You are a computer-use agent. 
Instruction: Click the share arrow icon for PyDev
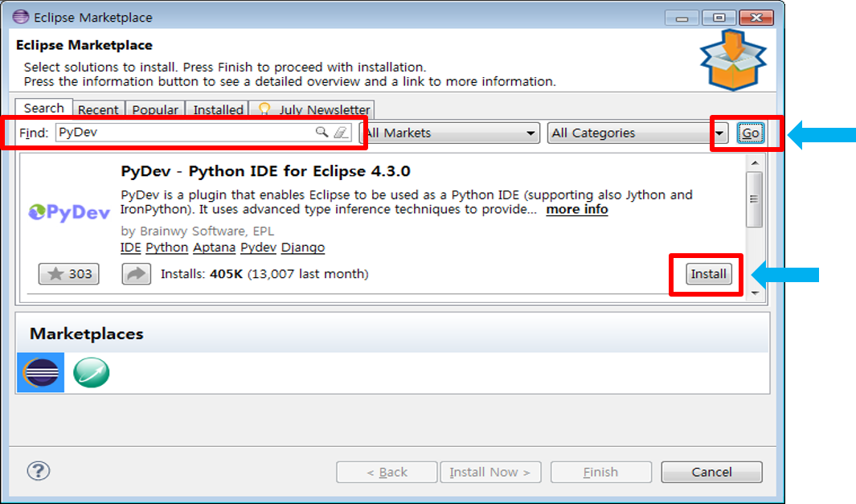point(137,274)
